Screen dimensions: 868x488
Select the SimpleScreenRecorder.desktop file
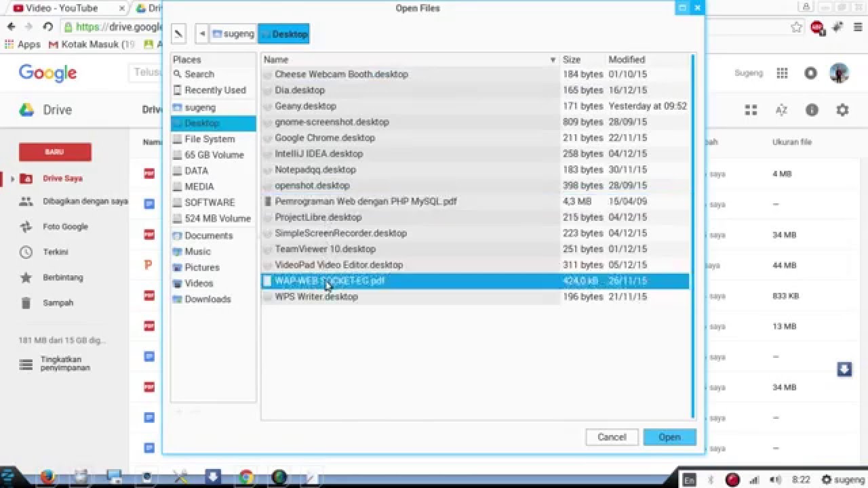click(475, 233)
